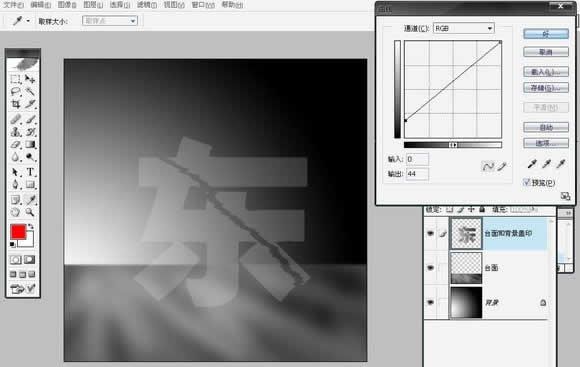This screenshot has height=367, width=580.
Task: Click the 存储 (Save) button in Curves
Action: coord(546,88)
